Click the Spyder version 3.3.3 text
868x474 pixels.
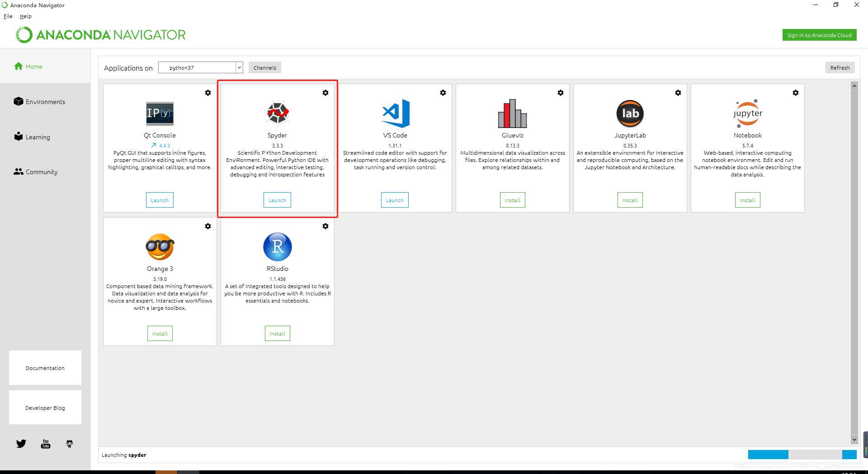pos(277,146)
